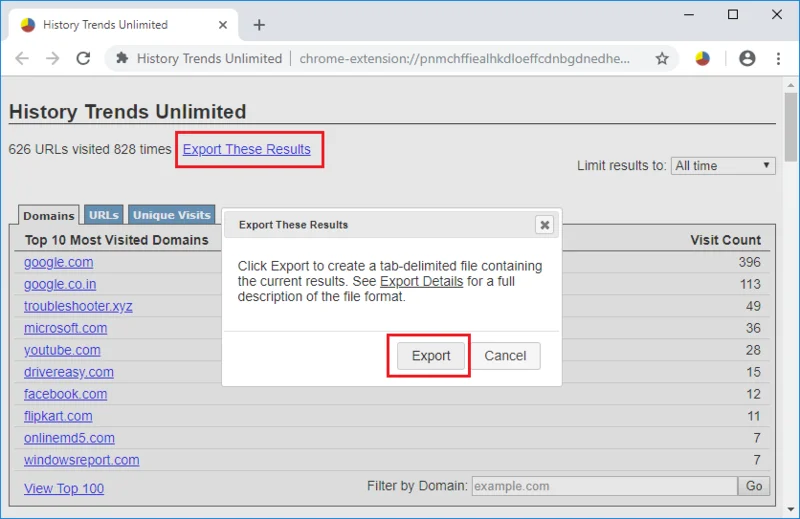Screen dimensions: 800x519
Task: Click the page vertical scrollbar thumb
Action: coord(790,127)
